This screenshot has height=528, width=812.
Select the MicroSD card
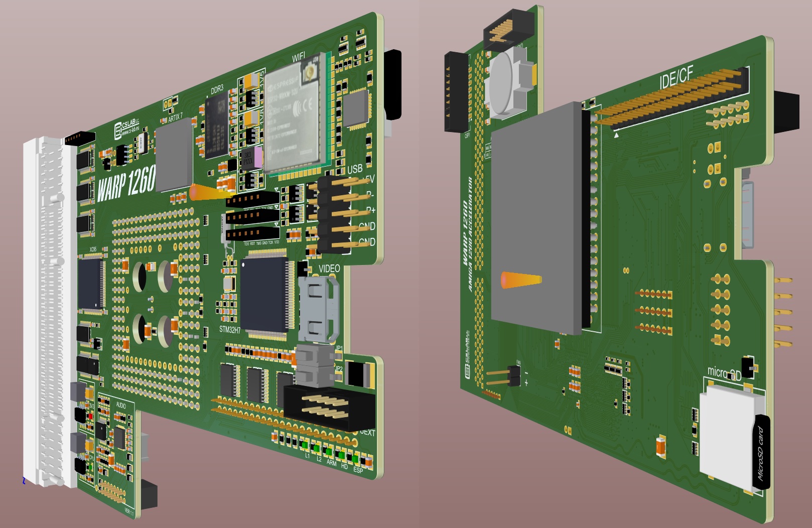pyautogui.click(x=734, y=438)
